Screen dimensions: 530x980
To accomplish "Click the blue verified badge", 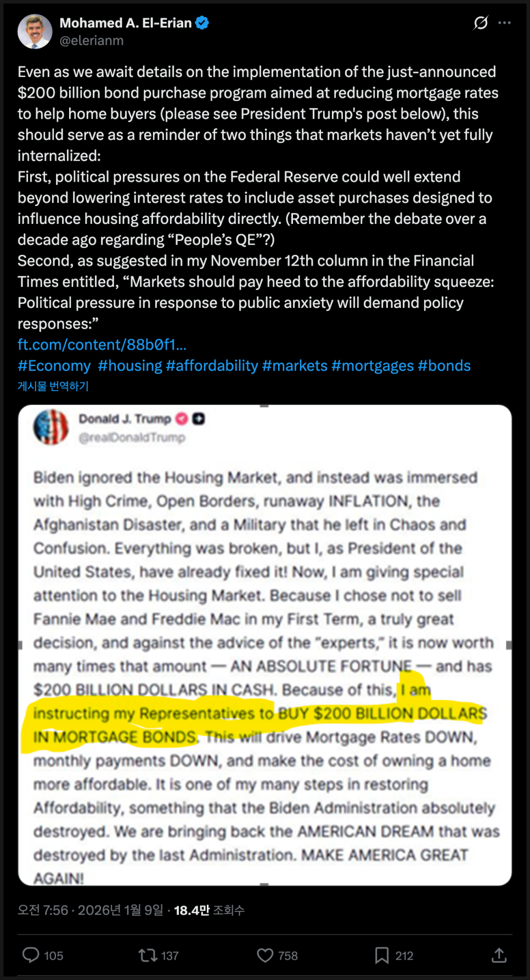I will [202, 22].
